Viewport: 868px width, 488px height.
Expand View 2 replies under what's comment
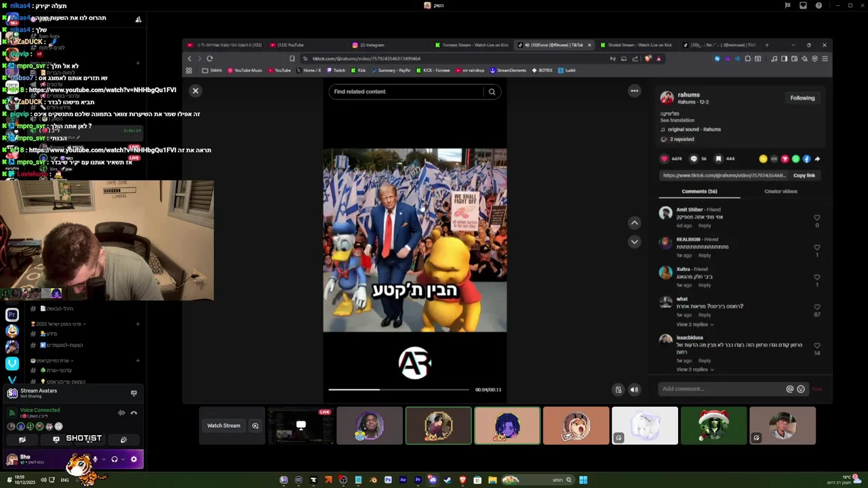tap(694, 325)
